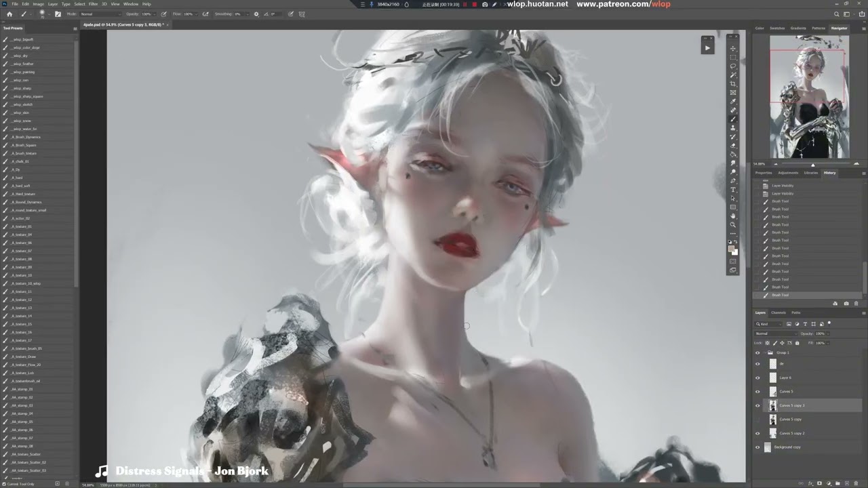The image size is (868, 488).
Task: Toggle visibility of Curves 5 layer
Action: [x=757, y=392]
